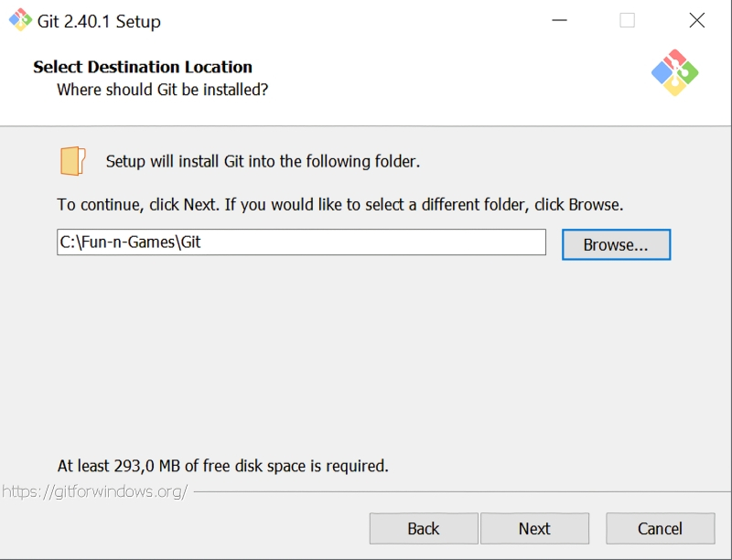Minimize the Git Setup window
732x560 pixels.
pyautogui.click(x=558, y=20)
